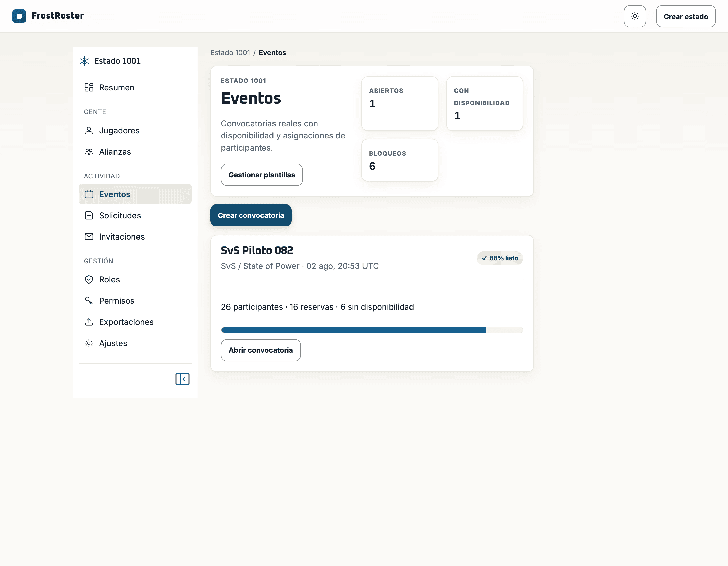Viewport: 728px width, 566px height.
Task: Toggle the light/dark theme sun button
Action: (x=635, y=16)
